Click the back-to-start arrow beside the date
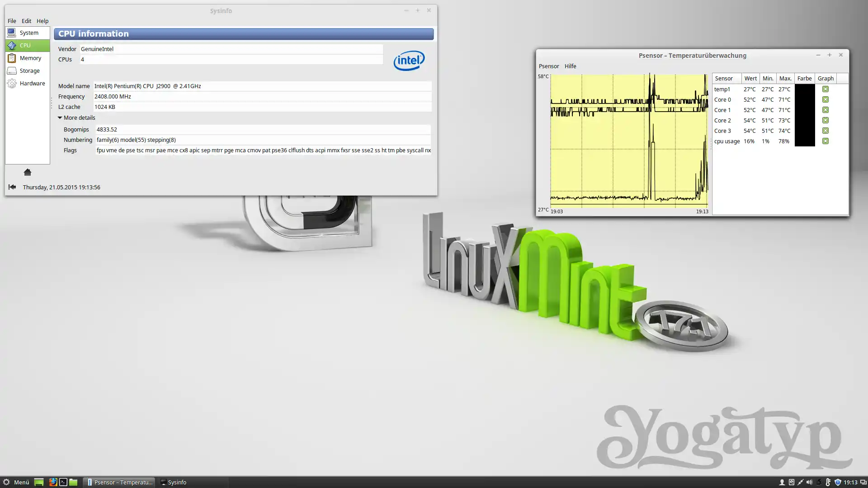The height and width of the screenshot is (488, 868). tap(12, 187)
